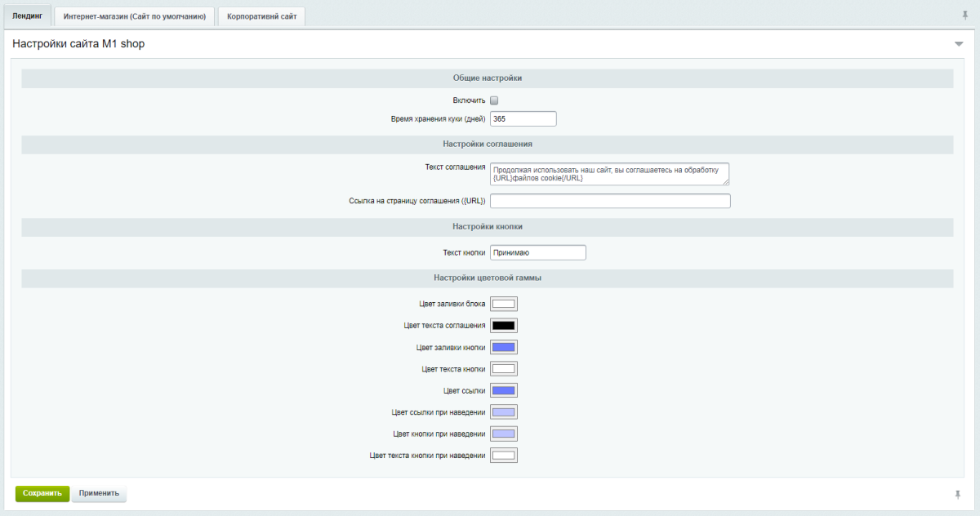Click into the Текст соглашения text area

point(608,174)
